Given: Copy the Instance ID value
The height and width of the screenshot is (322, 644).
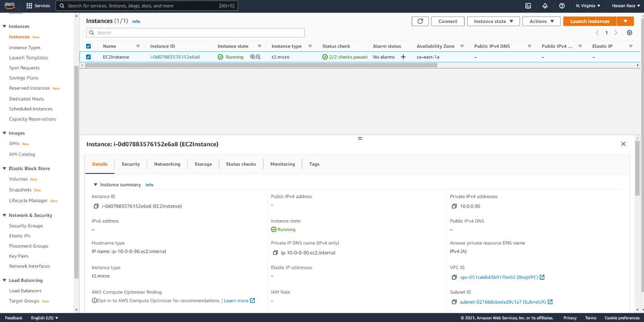Looking at the screenshot, I should 96,206.
